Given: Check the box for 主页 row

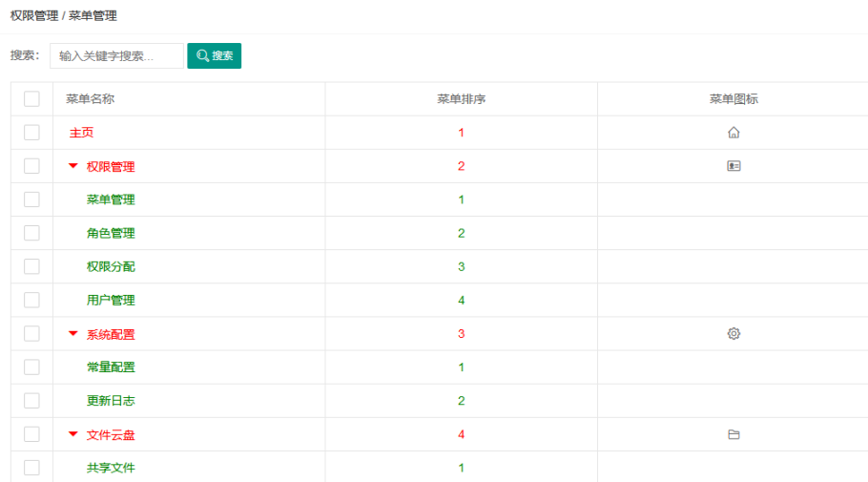Looking at the screenshot, I should pyautogui.click(x=31, y=133).
